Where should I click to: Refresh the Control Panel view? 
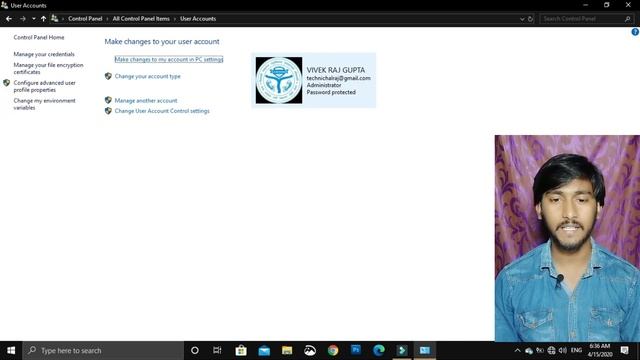pyautogui.click(x=530, y=19)
